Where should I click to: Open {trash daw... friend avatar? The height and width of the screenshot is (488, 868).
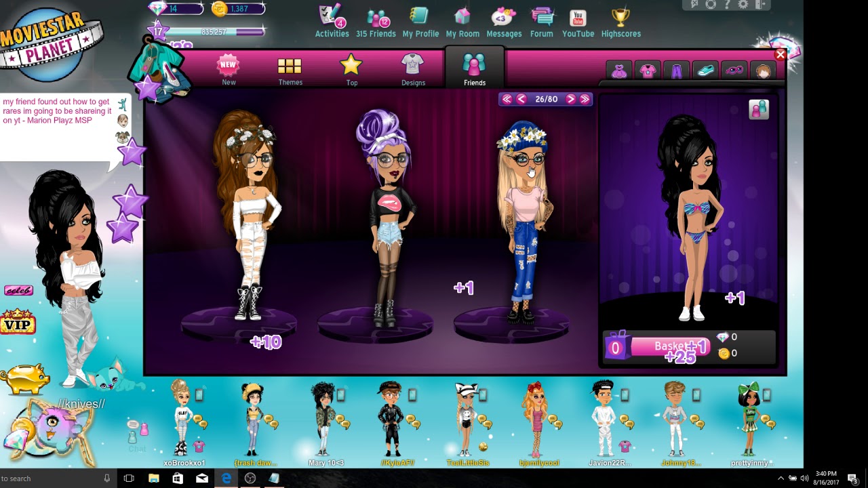point(252,418)
